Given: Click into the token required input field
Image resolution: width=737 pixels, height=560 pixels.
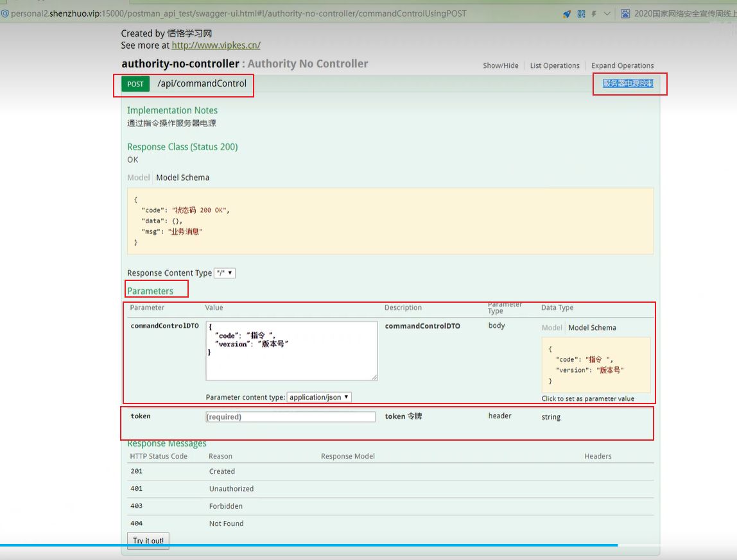Looking at the screenshot, I should tap(290, 417).
